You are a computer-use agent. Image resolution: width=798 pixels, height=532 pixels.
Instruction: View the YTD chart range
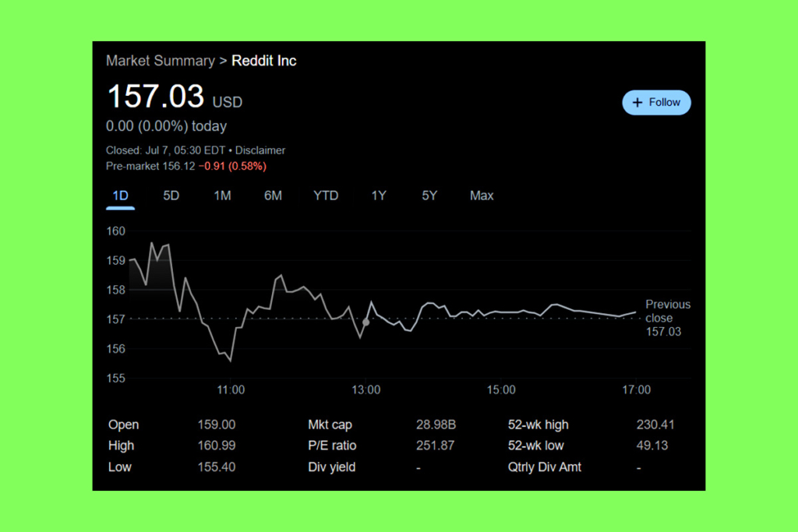click(326, 196)
